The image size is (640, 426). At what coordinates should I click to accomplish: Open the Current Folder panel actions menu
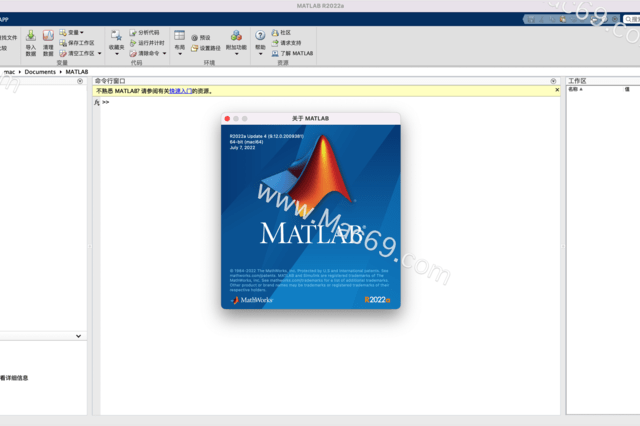pos(80,81)
